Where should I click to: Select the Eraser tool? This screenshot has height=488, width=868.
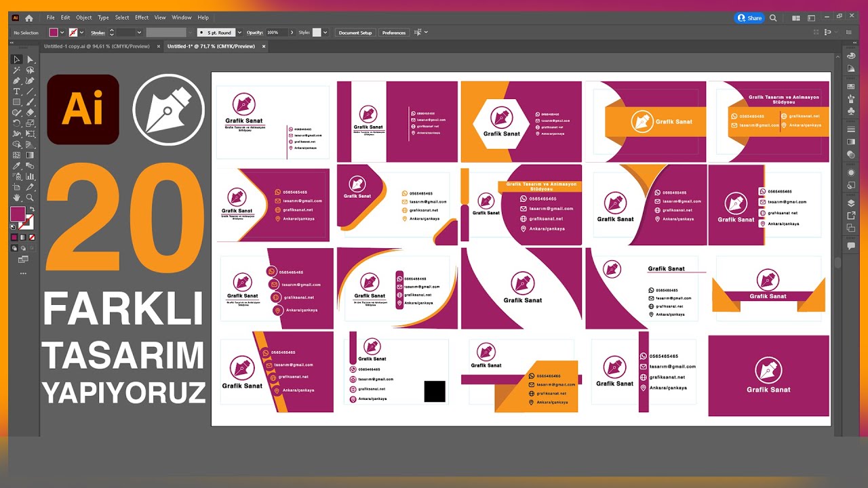pyautogui.click(x=30, y=113)
